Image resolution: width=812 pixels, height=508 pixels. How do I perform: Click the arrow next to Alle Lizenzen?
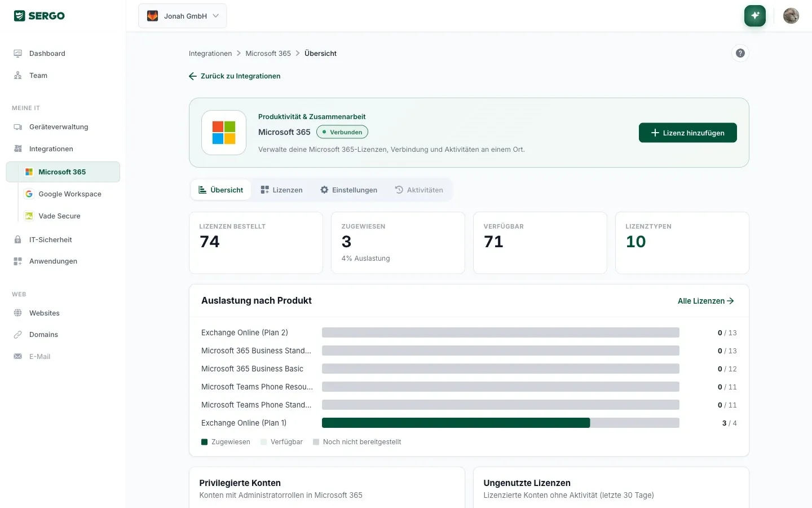point(731,301)
